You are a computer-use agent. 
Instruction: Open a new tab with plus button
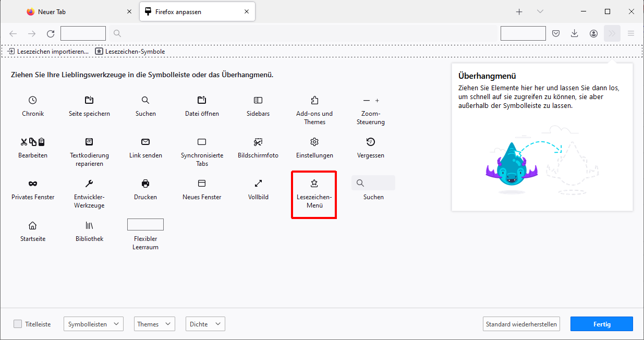click(x=519, y=11)
